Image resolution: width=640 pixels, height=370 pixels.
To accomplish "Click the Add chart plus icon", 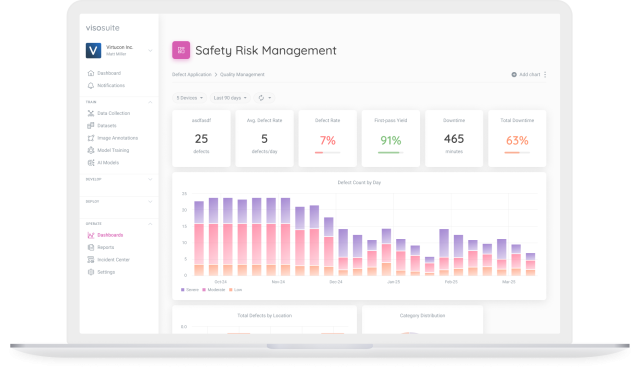I will 514,74.
